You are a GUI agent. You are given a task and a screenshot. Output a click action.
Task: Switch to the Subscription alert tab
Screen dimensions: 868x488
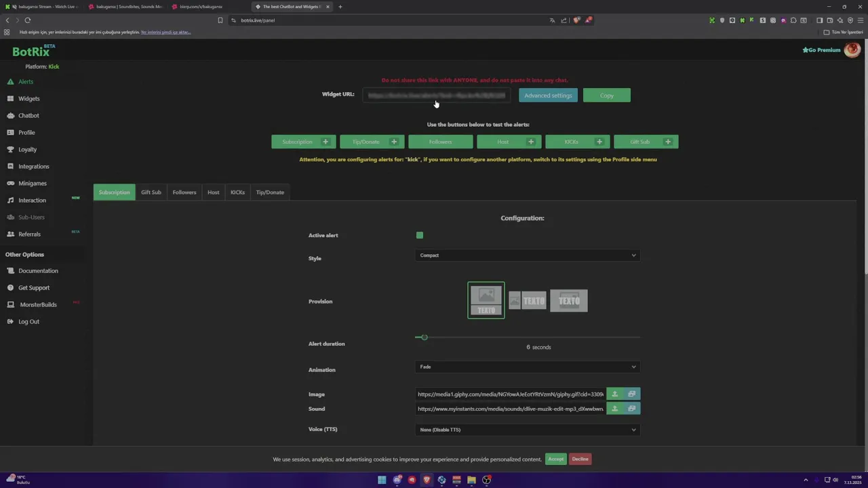(x=114, y=192)
